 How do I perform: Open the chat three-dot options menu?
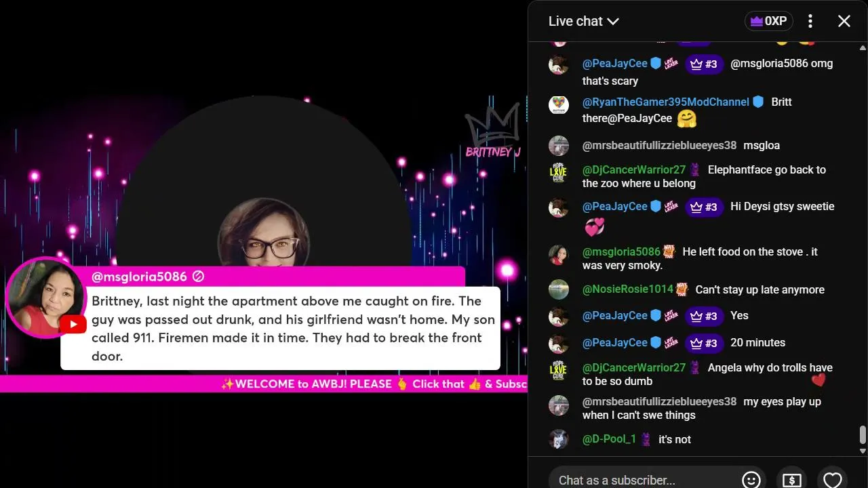(x=810, y=21)
